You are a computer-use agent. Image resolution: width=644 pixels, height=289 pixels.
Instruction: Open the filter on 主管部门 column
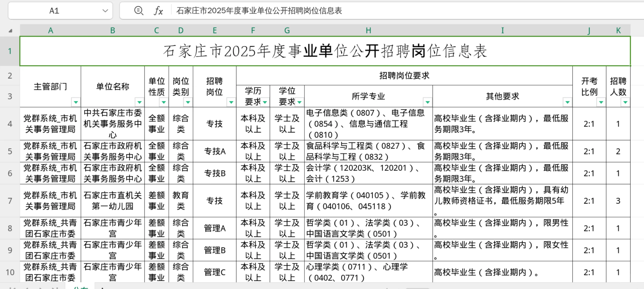76,102
